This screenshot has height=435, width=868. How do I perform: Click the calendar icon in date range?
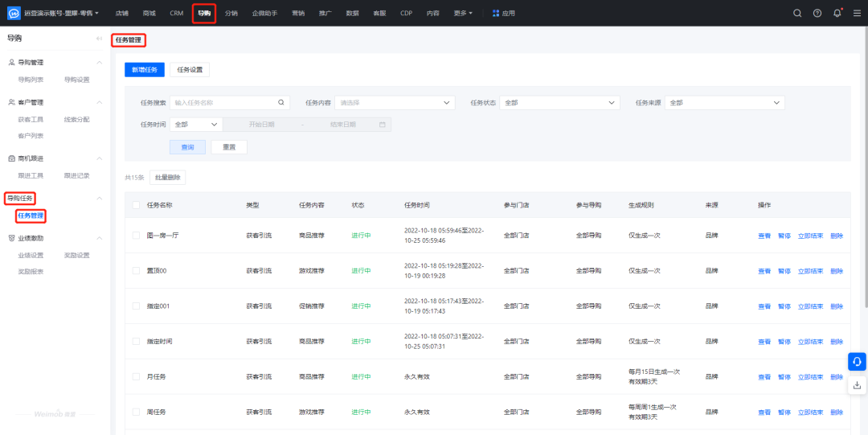coord(382,125)
